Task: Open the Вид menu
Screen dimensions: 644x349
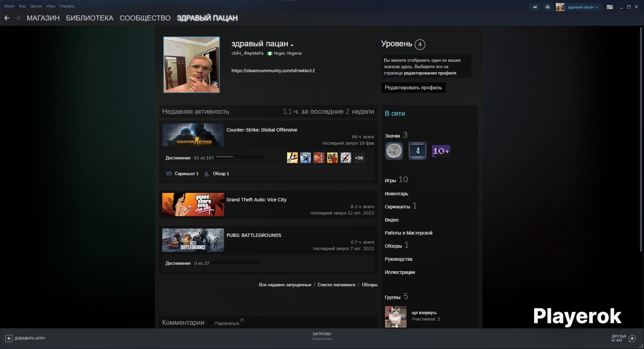Action: tap(22, 6)
